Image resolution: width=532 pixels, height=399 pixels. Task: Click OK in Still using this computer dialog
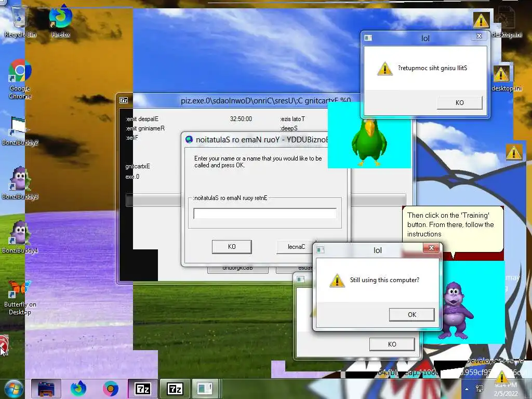tap(412, 314)
